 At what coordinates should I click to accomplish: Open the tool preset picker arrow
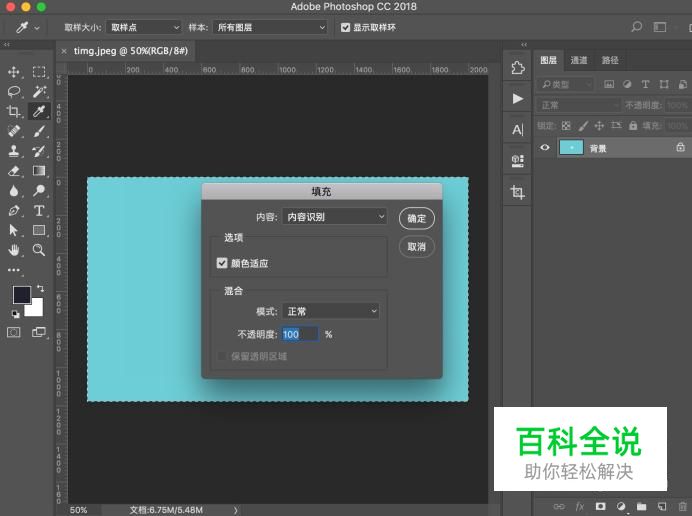click(37, 28)
